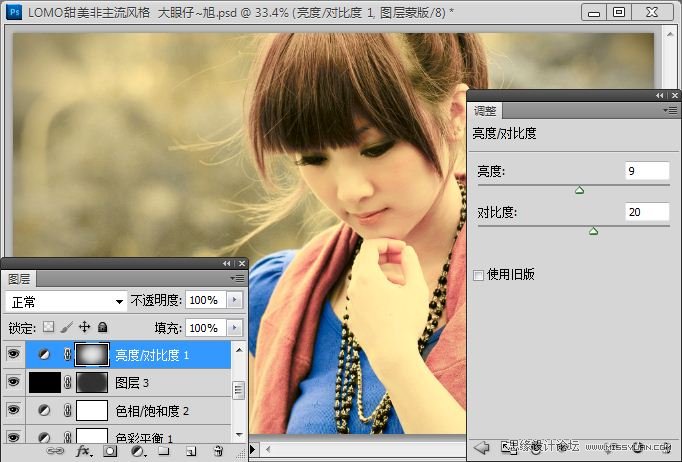Click the brightness value field showing 9
Screen dimensions: 682x462
(x=647, y=171)
